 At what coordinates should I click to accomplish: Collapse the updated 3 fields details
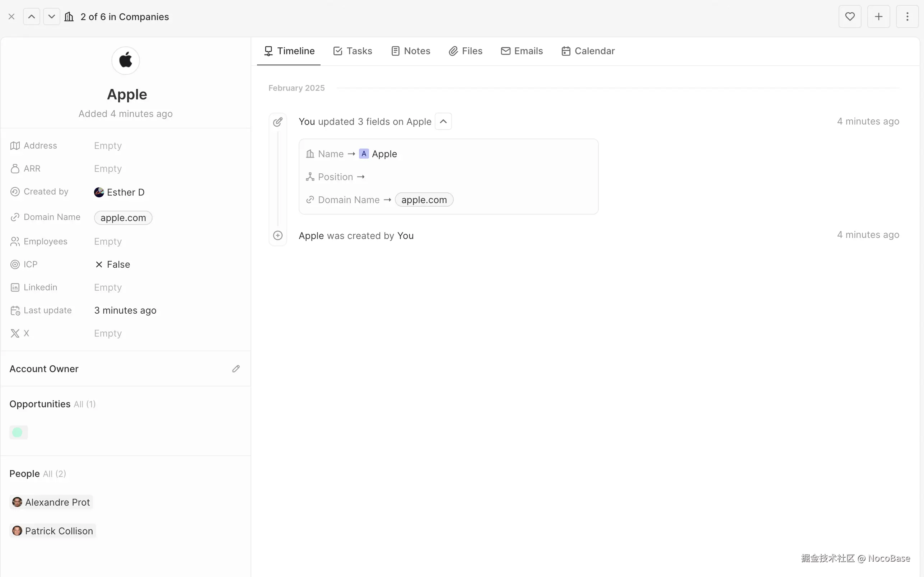(443, 121)
